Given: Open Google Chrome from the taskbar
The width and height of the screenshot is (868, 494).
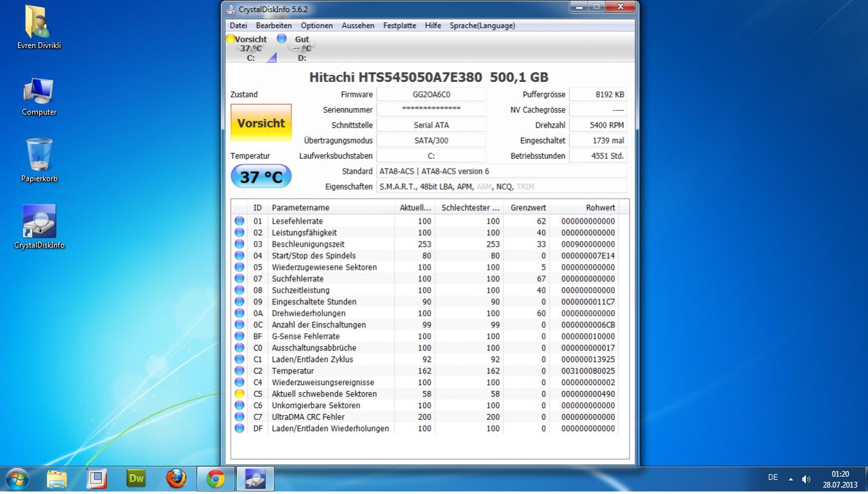Looking at the screenshot, I should pyautogui.click(x=215, y=479).
